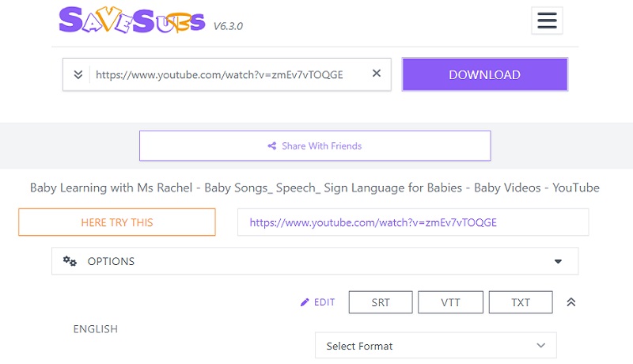633x364 pixels.
Task: Click the OPTIONS gears icon
Action: point(70,261)
